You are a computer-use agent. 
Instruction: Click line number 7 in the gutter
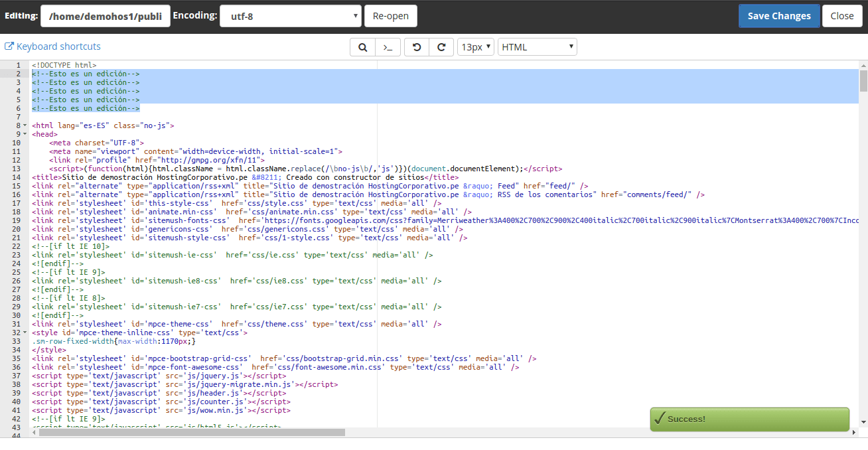pyautogui.click(x=18, y=117)
